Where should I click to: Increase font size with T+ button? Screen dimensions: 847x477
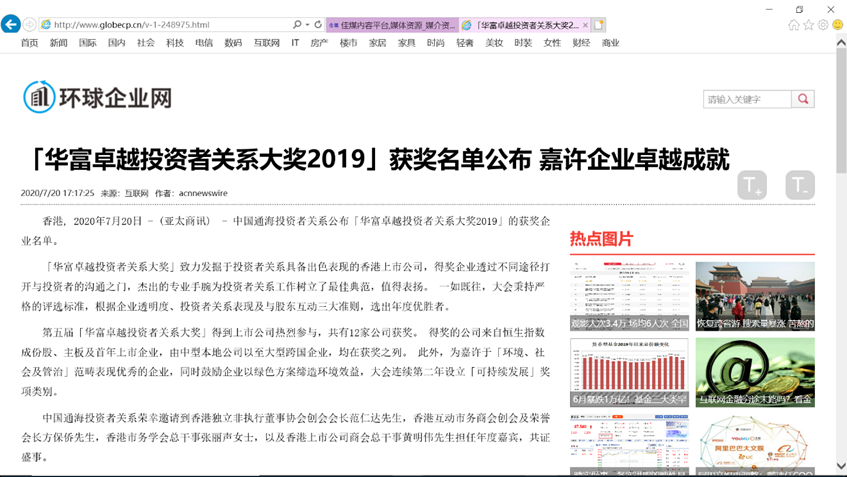(x=752, y=185)
